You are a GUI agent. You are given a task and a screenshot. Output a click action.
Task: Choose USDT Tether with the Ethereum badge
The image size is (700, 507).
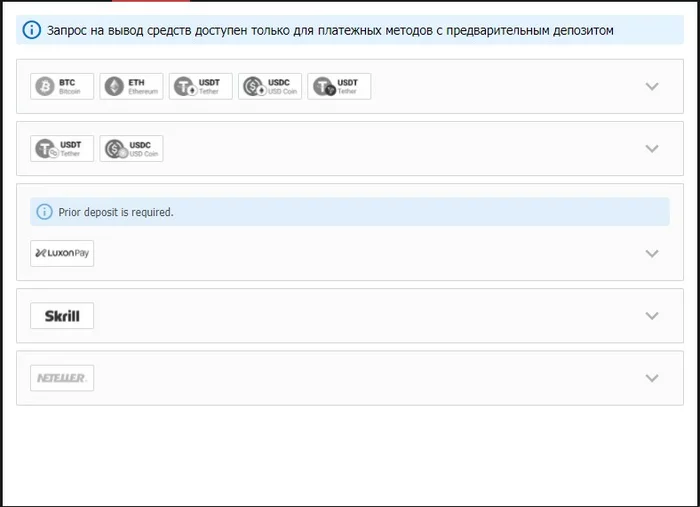tap(200, 86)
